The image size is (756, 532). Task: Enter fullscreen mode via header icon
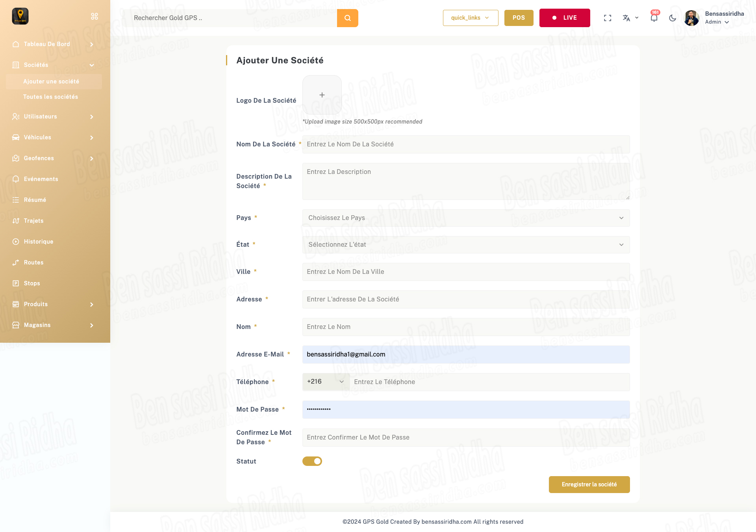pyautogui.click(x=608, y=18)
